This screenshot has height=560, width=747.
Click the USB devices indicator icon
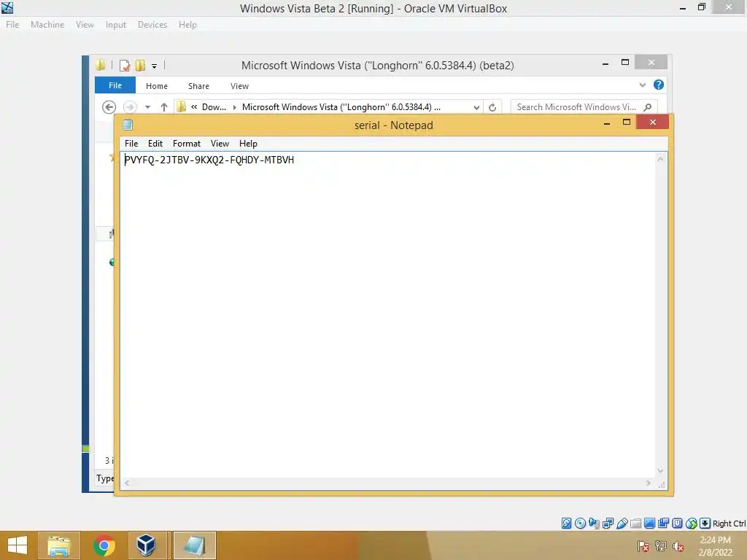pyautogui.click(x=622, y=524)
